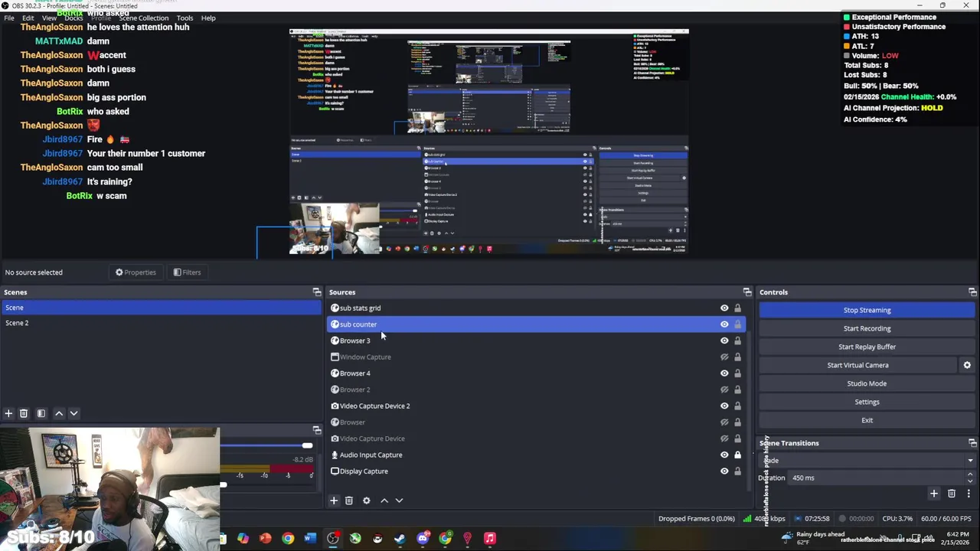This screenshot has width=980, height=551.
Task: Open Steam from the taskbar
Action: pos(400,539)
